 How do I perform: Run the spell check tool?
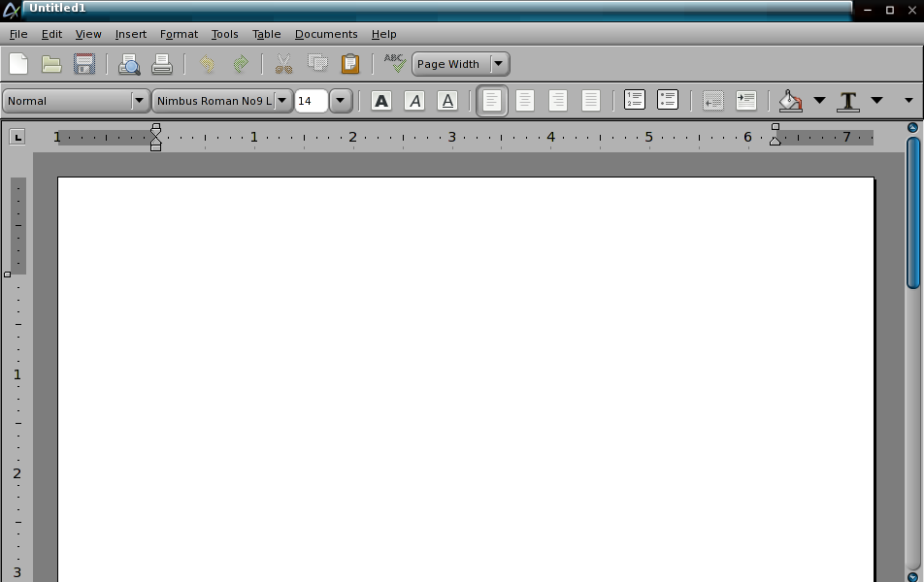(394, 64)
